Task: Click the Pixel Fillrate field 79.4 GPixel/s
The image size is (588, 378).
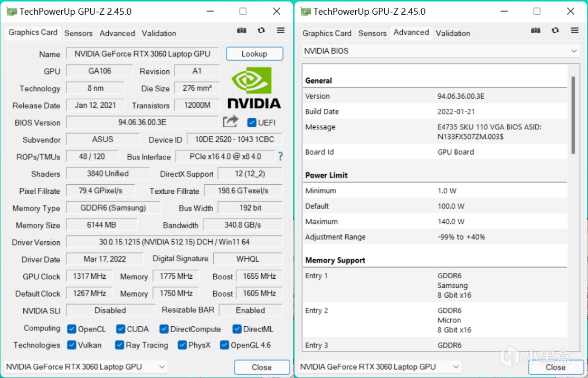Action: [100, 191]
